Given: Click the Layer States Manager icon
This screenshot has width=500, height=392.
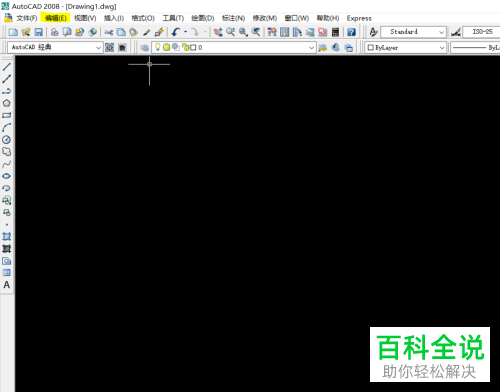Looking at the screenshot, I should point(348,48).
